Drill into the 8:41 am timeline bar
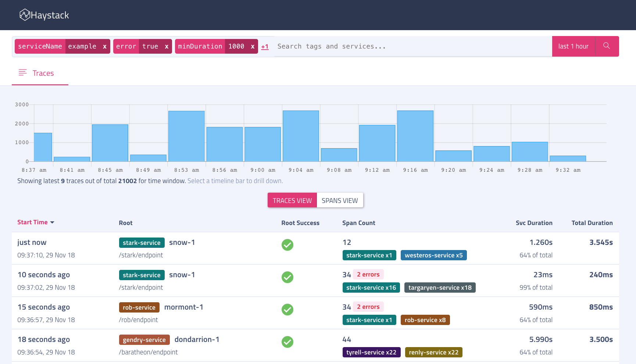The width and height of the screenshot is (636, 364). point(72,159)
